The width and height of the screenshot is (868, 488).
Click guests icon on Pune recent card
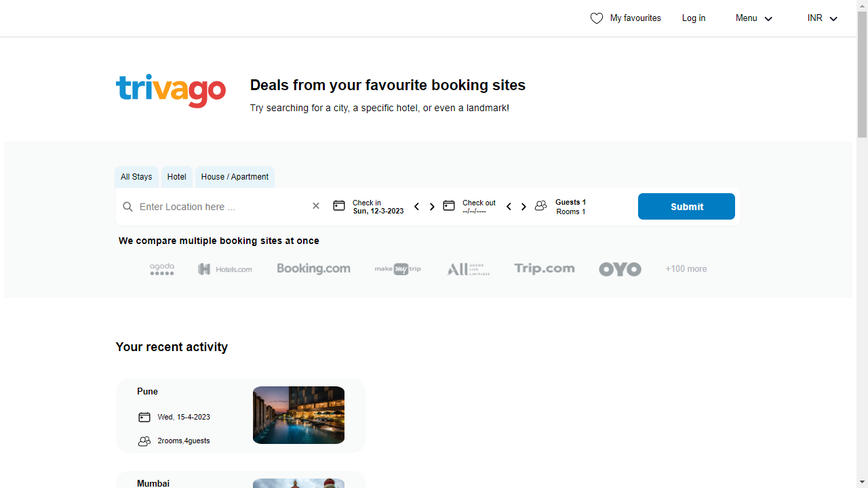[x=144, y=441]
